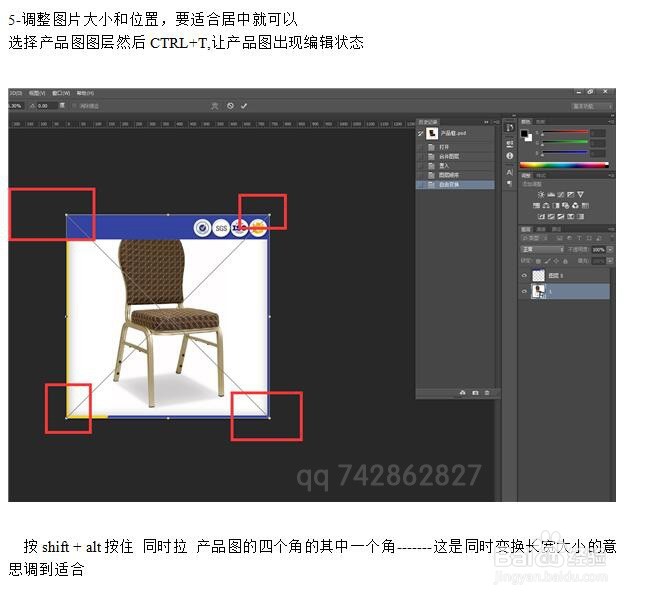This screenshot has width=645, height=600.
Task: Open the Paragraph panel dock icon
Action: [x=510, y=183]
